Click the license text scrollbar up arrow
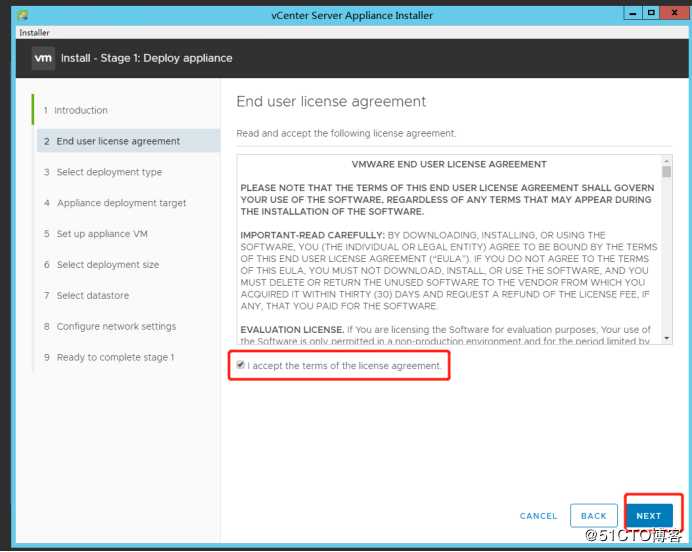Image resolution: width=692 pixels, height=552 pixels. pos(666,159)
